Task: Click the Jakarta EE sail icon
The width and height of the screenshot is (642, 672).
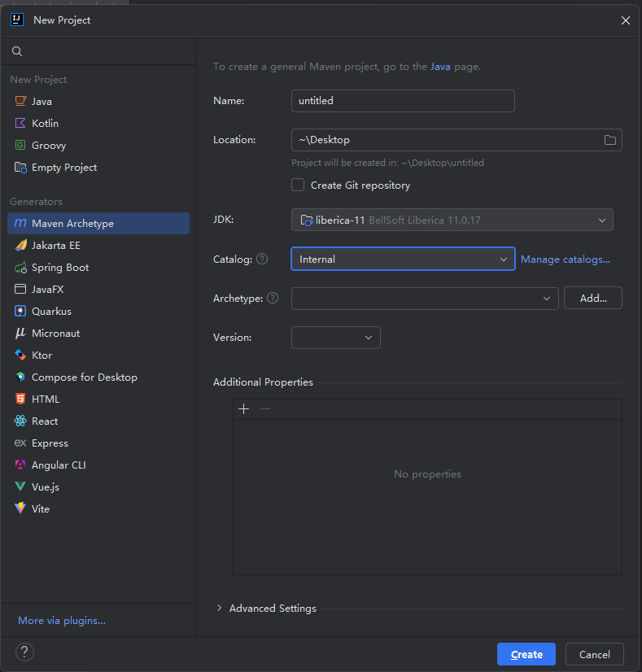Action: (20, 245)
